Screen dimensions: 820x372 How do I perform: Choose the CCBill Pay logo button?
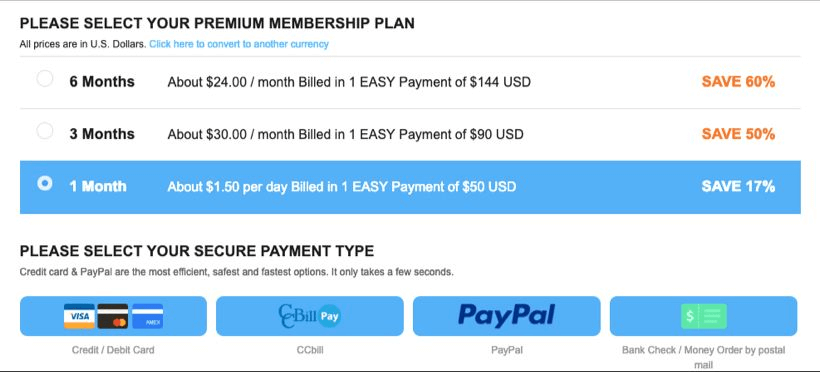(310, 316)
